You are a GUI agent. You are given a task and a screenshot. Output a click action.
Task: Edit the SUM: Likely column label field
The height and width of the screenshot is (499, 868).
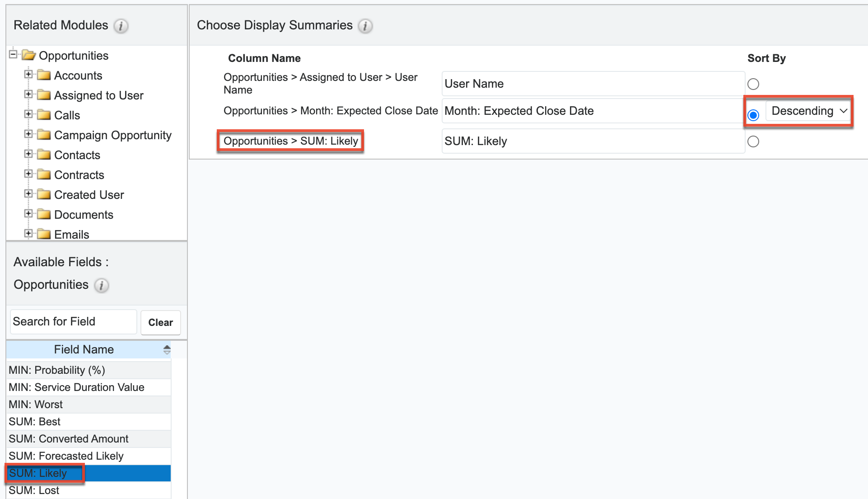point(593,141)
